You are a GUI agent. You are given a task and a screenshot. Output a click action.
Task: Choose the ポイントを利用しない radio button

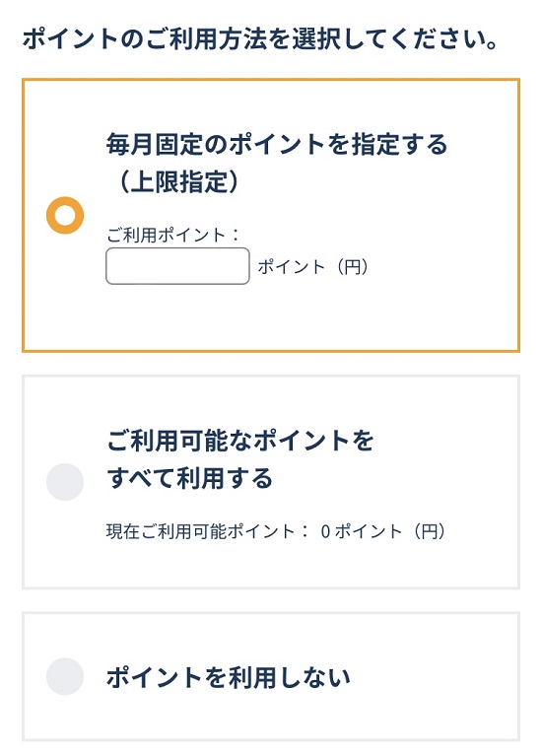pos(65,676)
